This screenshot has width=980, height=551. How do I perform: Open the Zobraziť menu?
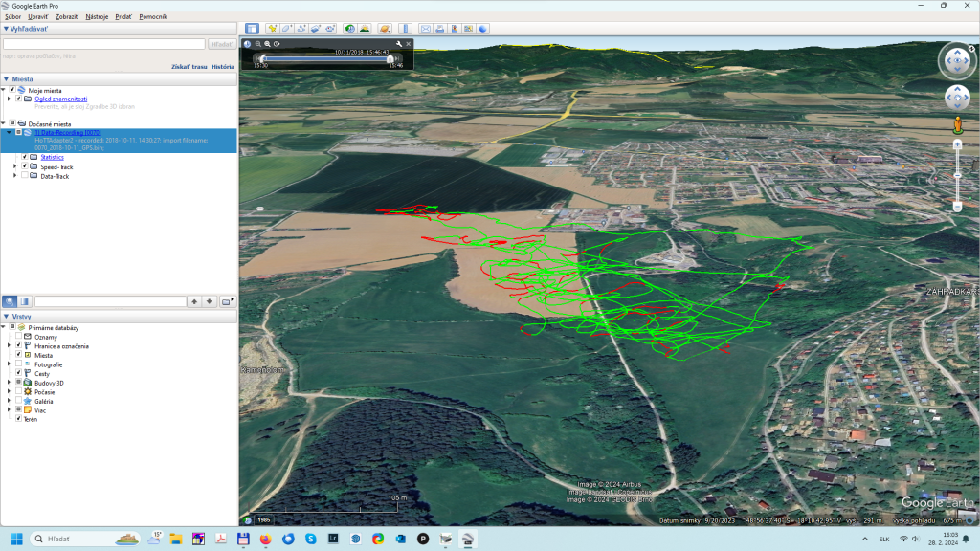tap(67, 16)
